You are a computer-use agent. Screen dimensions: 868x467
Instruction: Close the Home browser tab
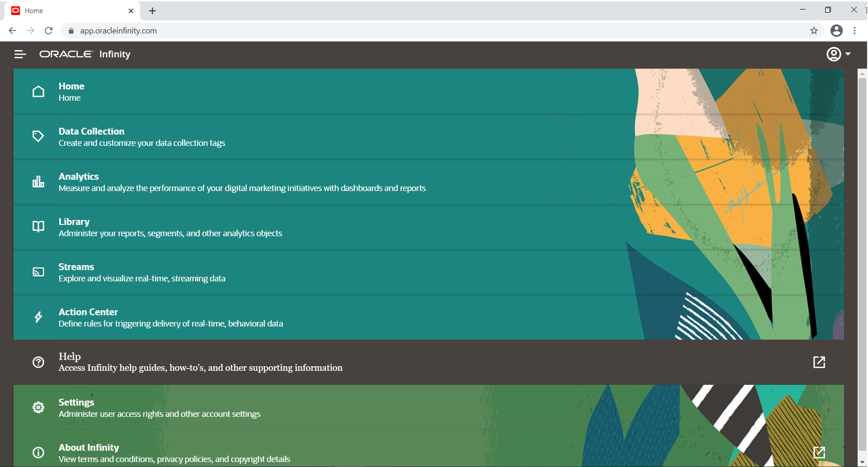(x=131, y=11)
